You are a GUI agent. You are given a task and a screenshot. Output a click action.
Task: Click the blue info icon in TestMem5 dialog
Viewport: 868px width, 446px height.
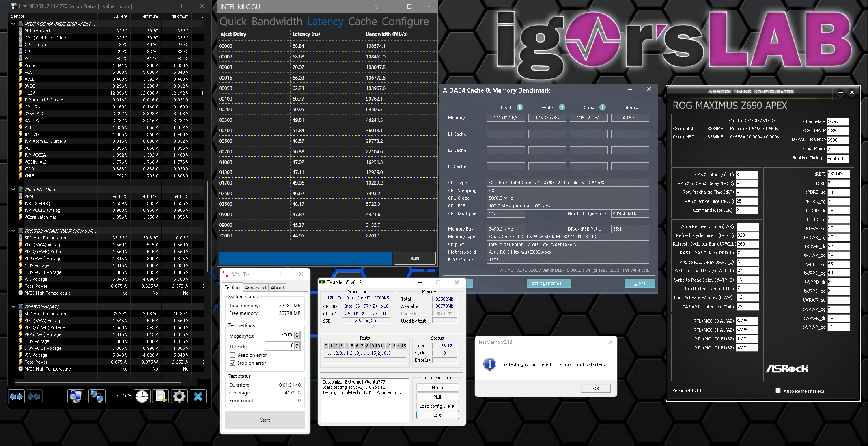tap(490, 364)
